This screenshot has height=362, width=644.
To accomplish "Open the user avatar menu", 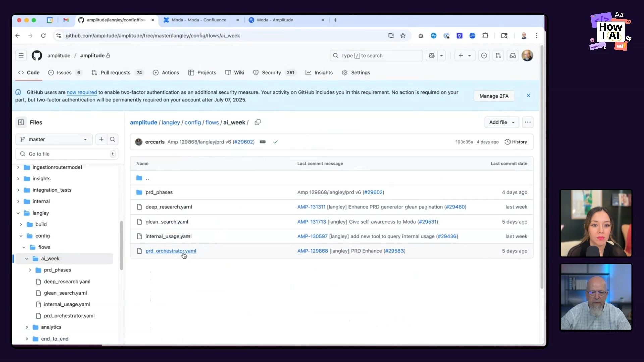I will click(x=527, y=56).
